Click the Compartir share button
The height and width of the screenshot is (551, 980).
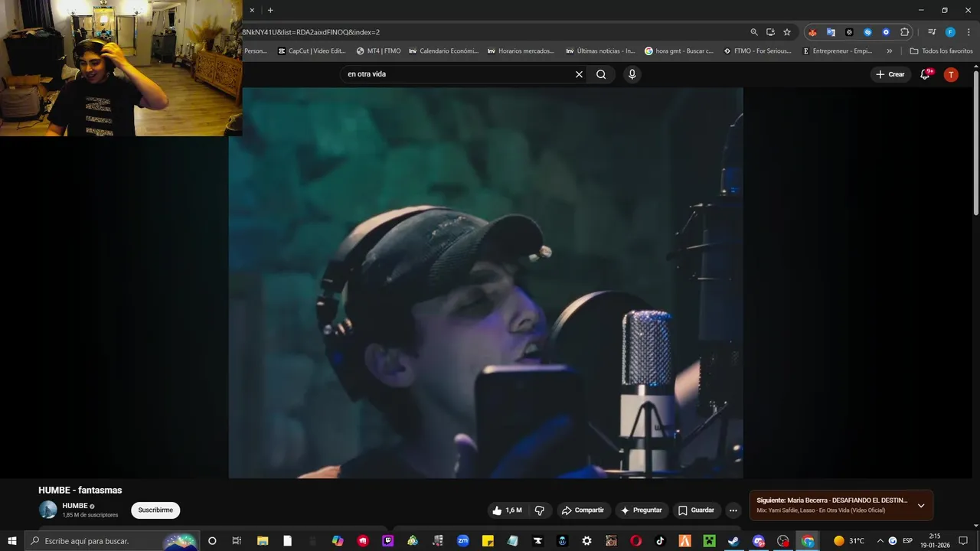click(x=583, y=510)
